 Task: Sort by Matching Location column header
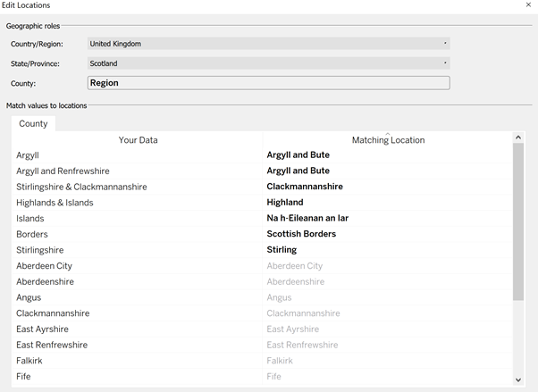[388, 140]
